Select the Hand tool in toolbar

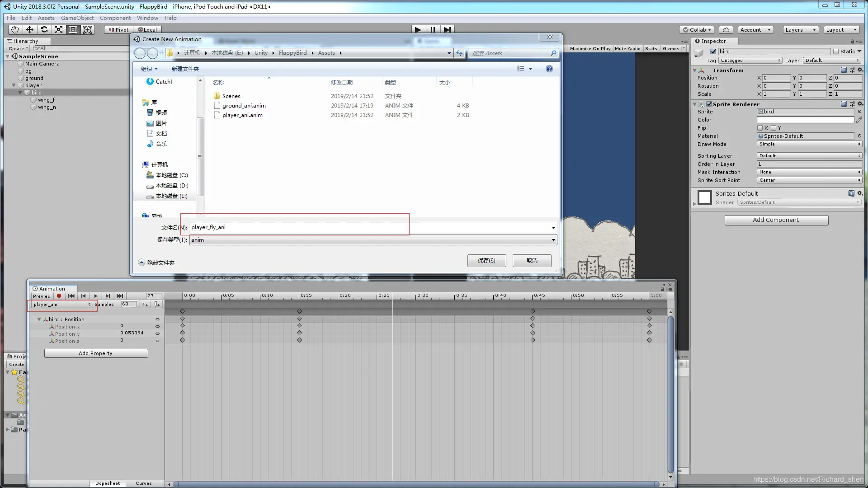coord(15,30)
